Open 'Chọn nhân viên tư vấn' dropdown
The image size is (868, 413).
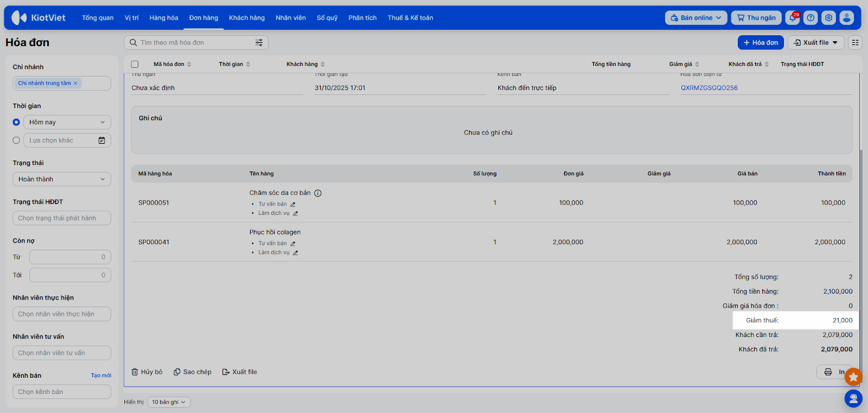pyautogui.click(x=62, y=353)
